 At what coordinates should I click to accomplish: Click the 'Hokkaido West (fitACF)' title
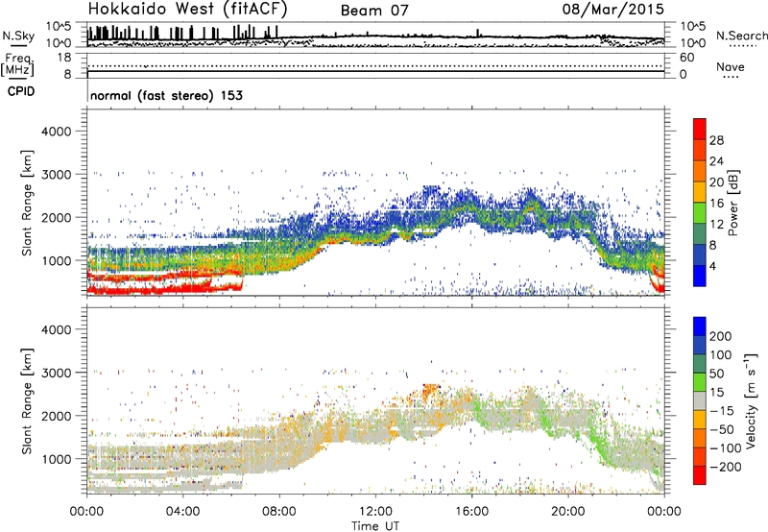click(187, 10)
